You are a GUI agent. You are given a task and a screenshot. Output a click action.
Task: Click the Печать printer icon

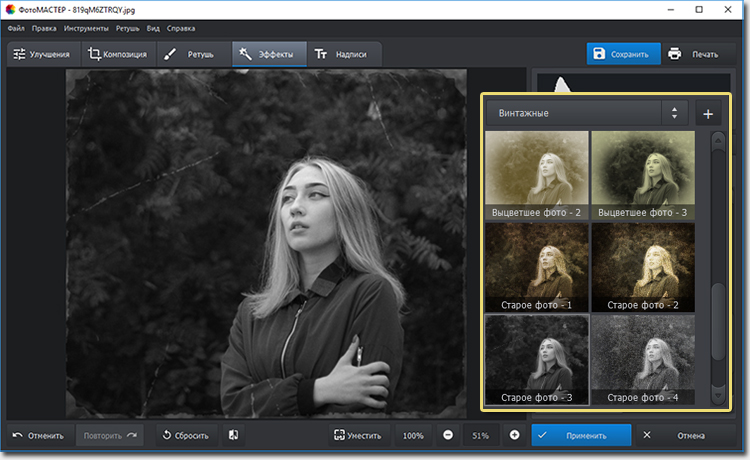(675, 54)
